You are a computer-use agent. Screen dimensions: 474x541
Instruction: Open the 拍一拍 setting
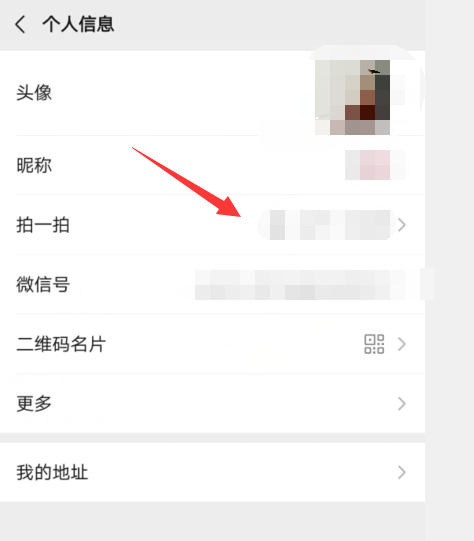(x=213, y=225)
